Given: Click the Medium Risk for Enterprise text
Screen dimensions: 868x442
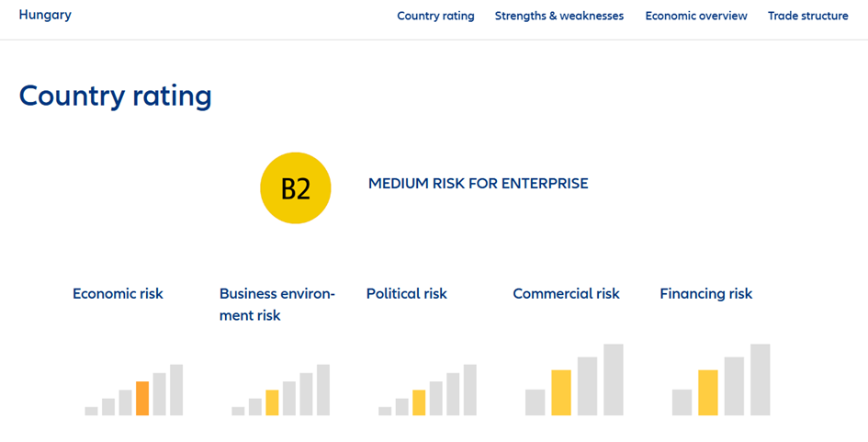Looking at the screenshot, I should [478, 184].
